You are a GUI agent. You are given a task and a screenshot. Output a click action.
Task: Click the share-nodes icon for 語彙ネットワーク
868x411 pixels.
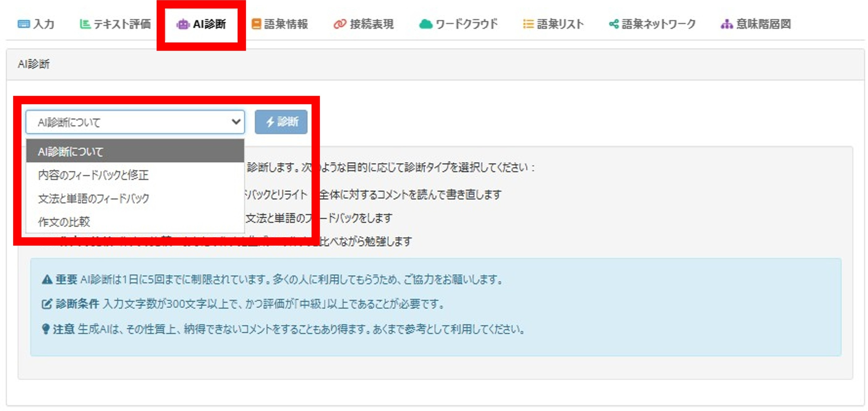pyautogui.click(x=614, y=24)
